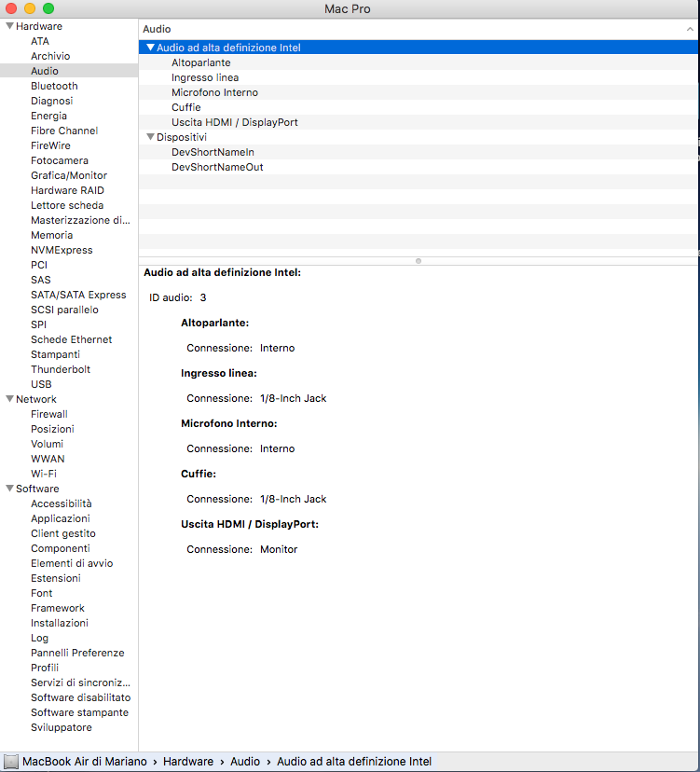The height and width of the screenshot is (772, 700).
Task: Choose the Uscita HDMI / DisplayPort row
Action: 234,122
